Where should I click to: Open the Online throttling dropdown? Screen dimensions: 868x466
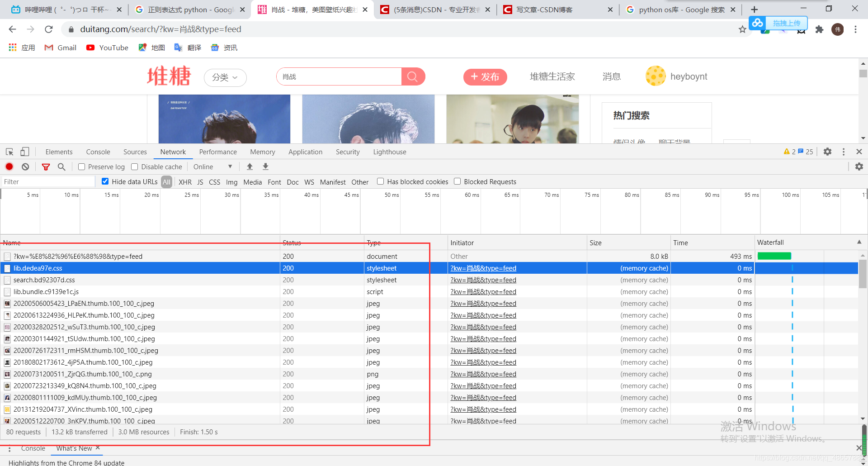coord(212,166)
